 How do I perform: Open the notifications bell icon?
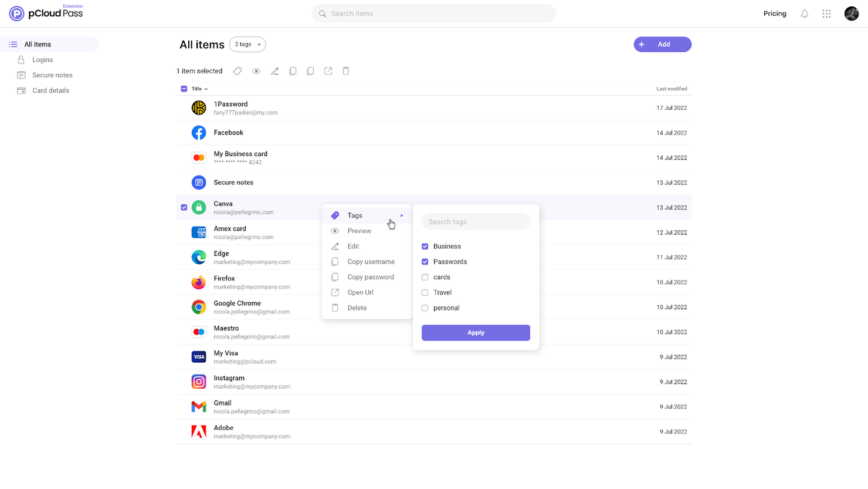coord(804,14)
